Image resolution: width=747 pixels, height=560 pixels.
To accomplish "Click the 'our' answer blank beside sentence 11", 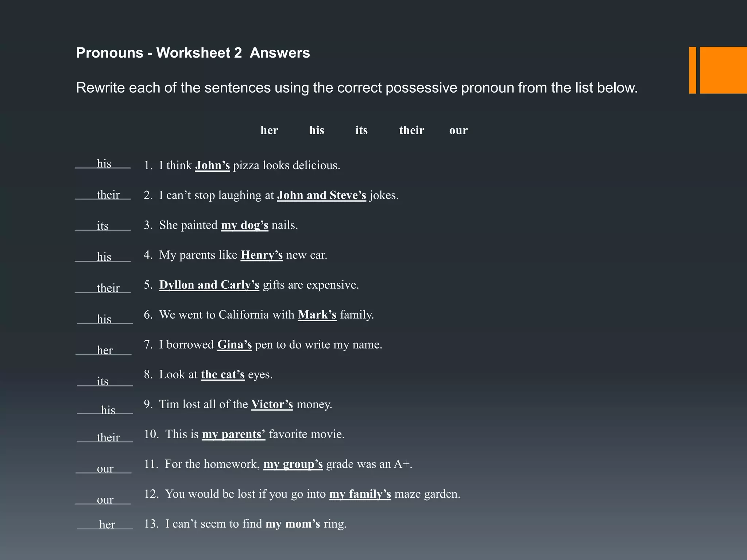I will [105, 469].
